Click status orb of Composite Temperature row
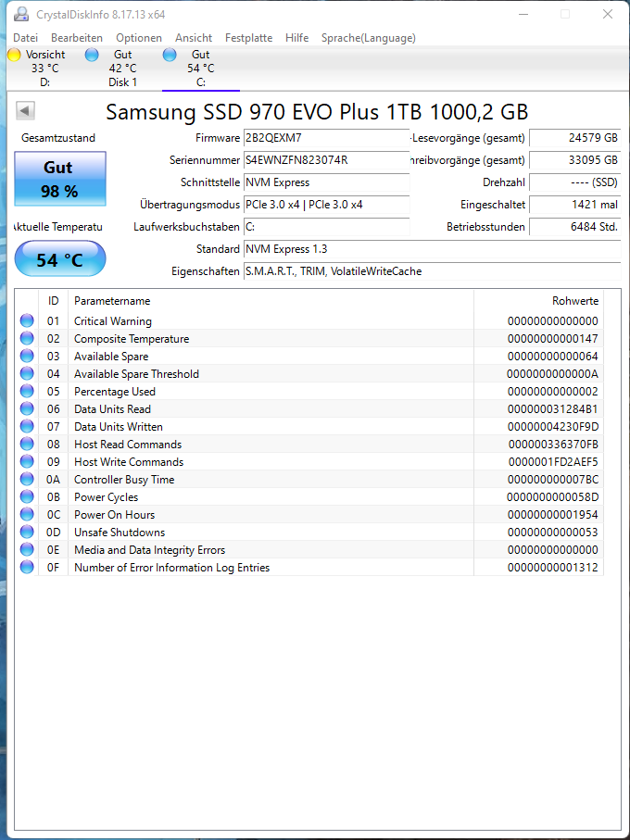The height and width of the screenshot is (840, 630). (27, 339)
